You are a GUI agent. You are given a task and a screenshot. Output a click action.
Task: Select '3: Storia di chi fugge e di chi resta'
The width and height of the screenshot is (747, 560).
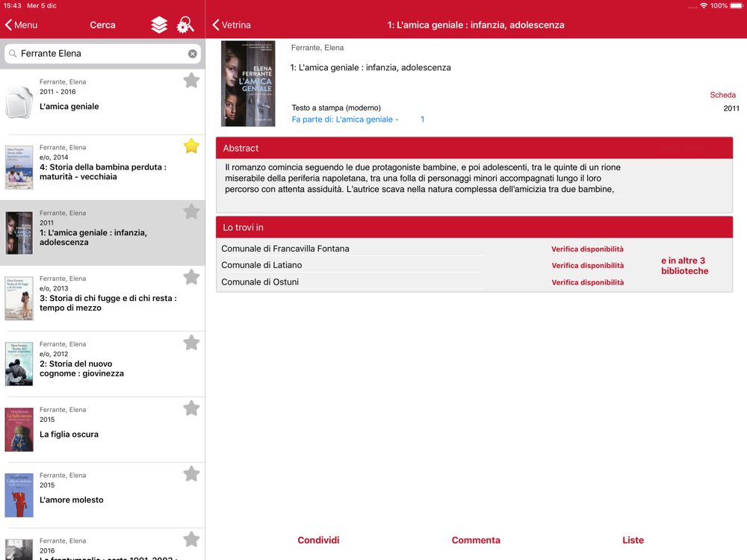coord(108,303)
